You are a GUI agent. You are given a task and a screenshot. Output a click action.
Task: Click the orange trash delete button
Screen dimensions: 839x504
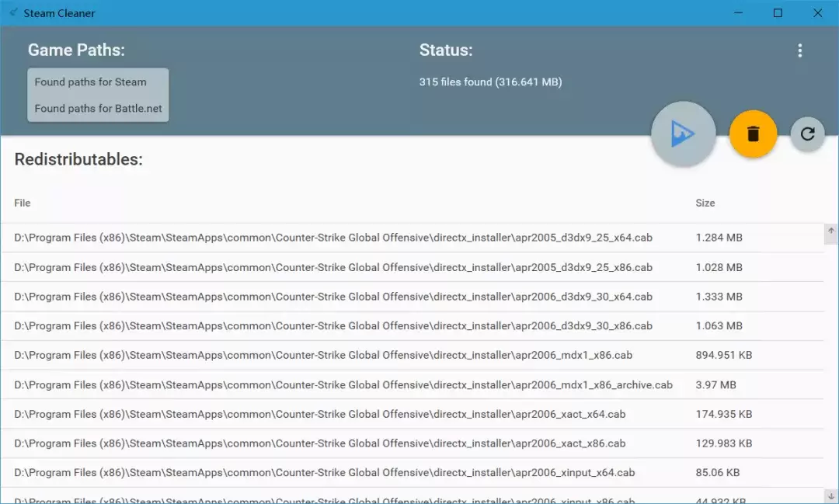coord(753,134)
